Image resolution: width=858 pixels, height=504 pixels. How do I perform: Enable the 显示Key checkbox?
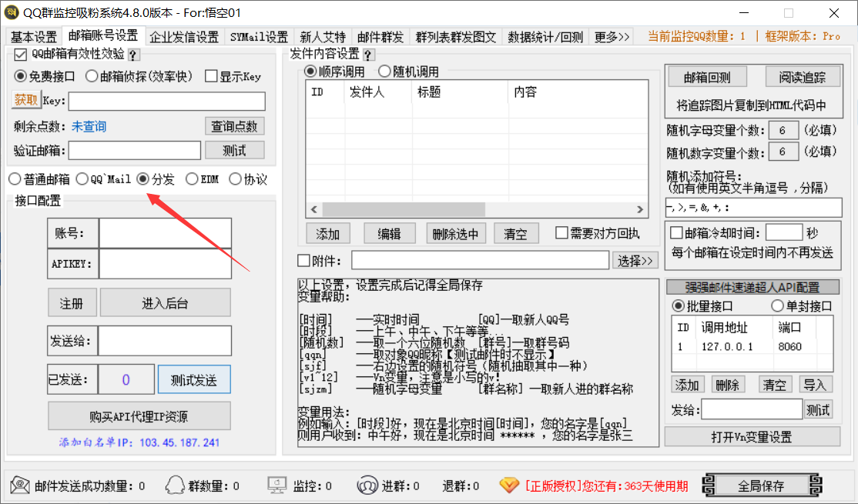(x=211, y=76)
